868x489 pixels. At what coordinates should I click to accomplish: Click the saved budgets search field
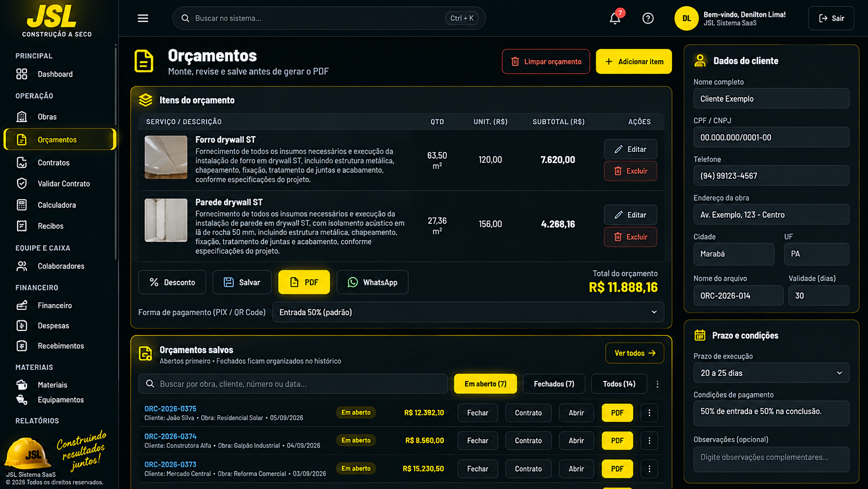coord(293,384)
